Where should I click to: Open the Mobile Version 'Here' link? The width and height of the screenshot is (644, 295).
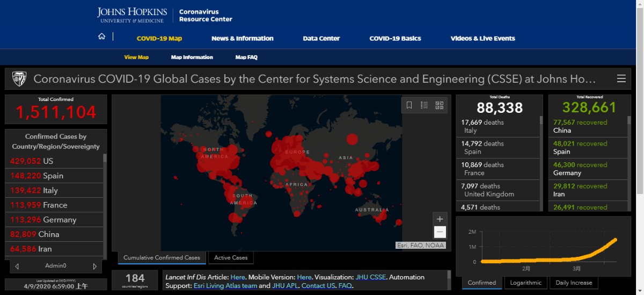pos(304,277)
